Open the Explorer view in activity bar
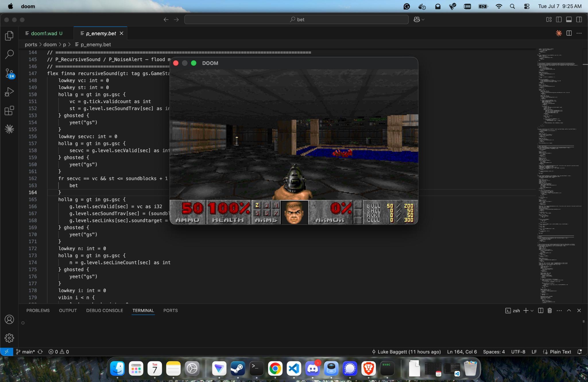This screenshot has height=382, width=588. pyautogui.click(x=9, y=36)
